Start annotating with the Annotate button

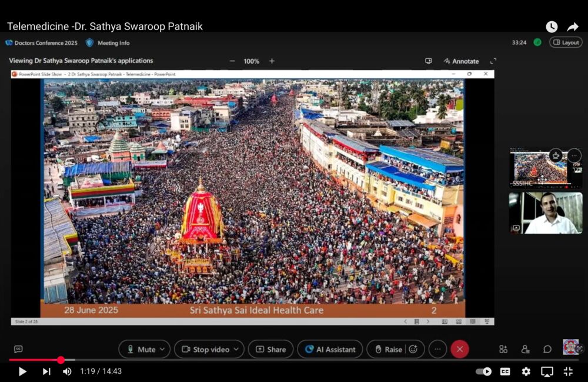click(x=461, y=61)
